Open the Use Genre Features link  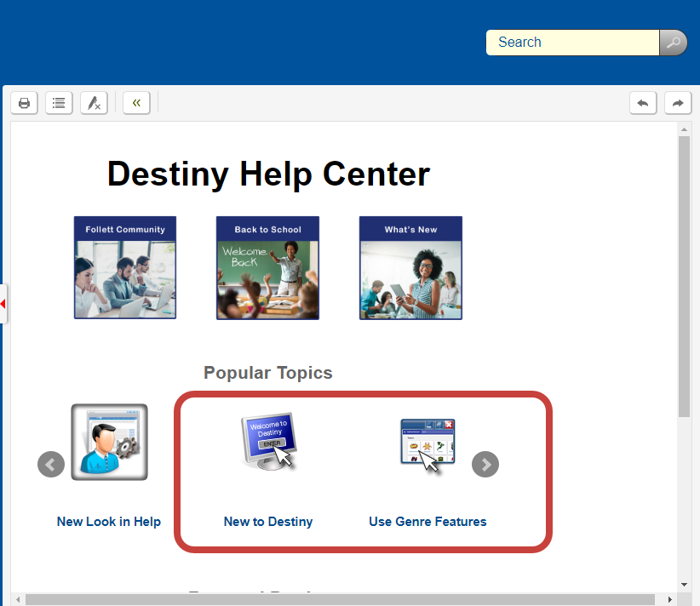coord(427,521)
